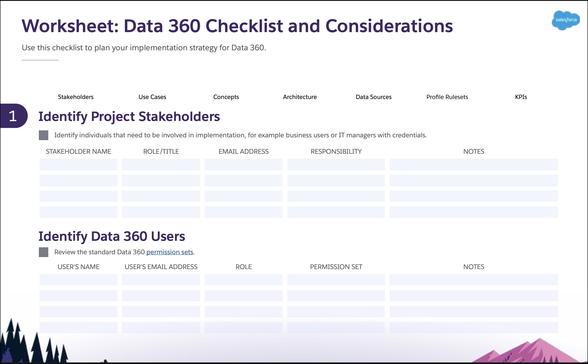Click first stakeholder NOTES field

pos(474,164)
